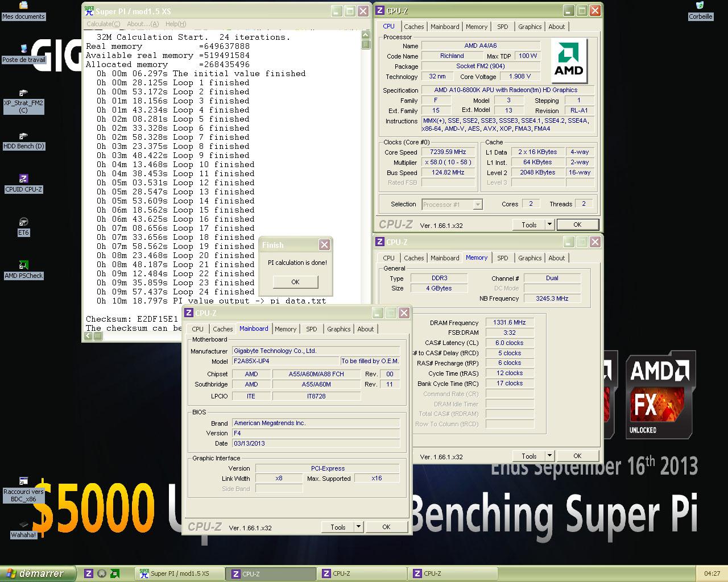Screen dimensions: 728x582
Task: Click Tools button in CPU-Z CPU window
Action: click(x=529, y=225)
